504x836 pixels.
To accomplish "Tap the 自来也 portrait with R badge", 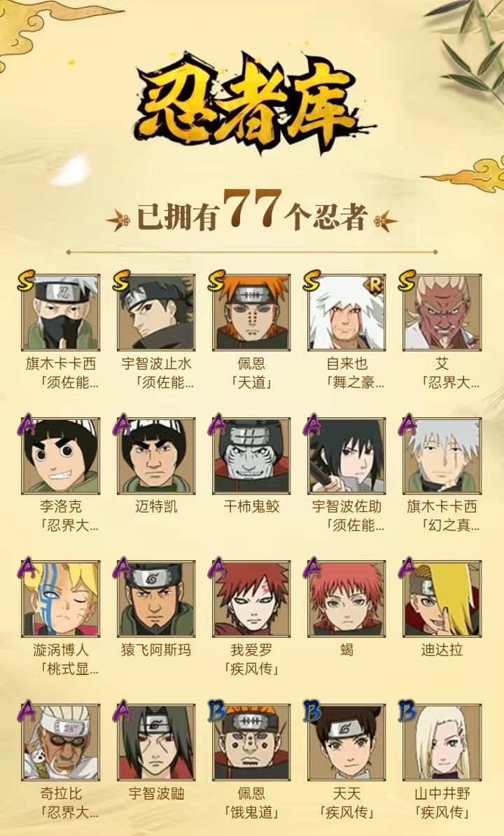I will tap(346, 312).
